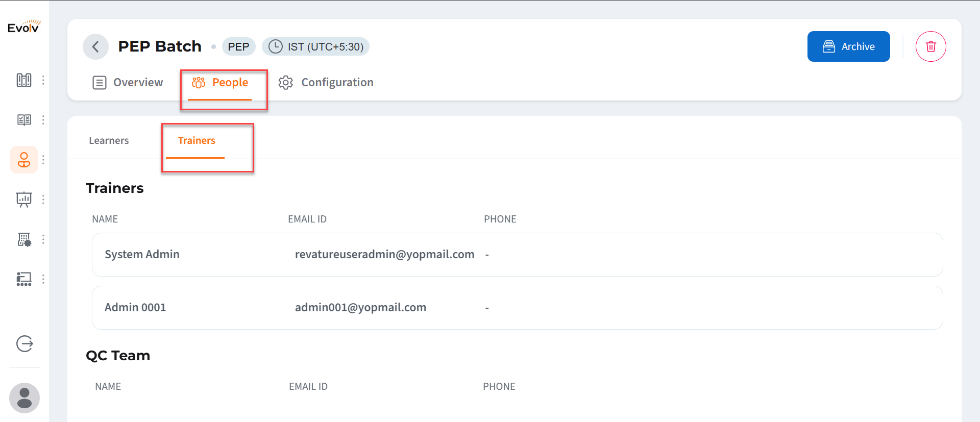This screenshot has width=980, height=422.
Task: Expand options dots beside library books icon
Action: 43,80
